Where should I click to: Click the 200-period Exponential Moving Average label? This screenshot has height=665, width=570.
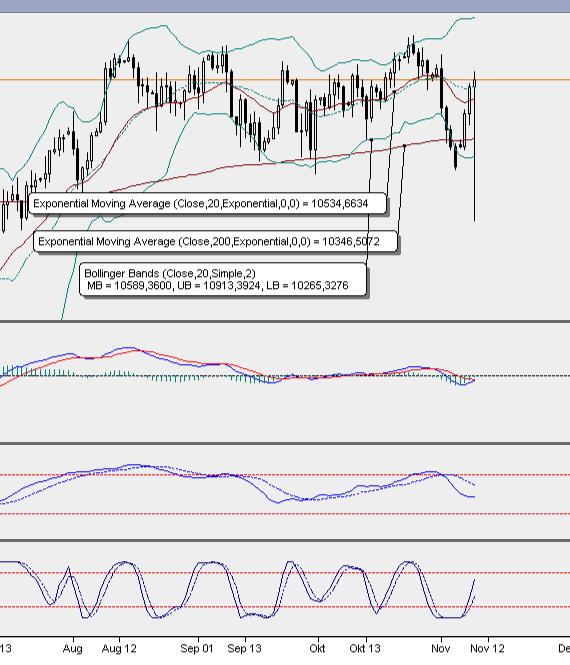click(x=215, y=242)
